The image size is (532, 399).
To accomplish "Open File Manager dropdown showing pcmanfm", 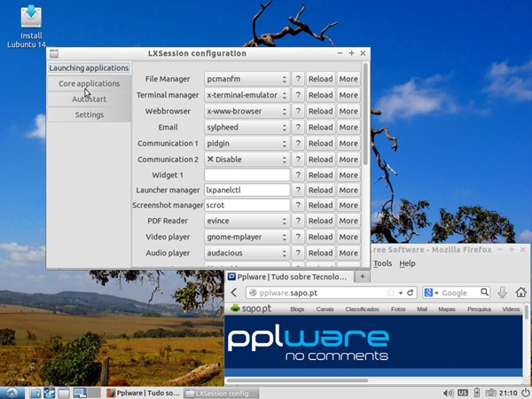I will click(x=247, y=79).
